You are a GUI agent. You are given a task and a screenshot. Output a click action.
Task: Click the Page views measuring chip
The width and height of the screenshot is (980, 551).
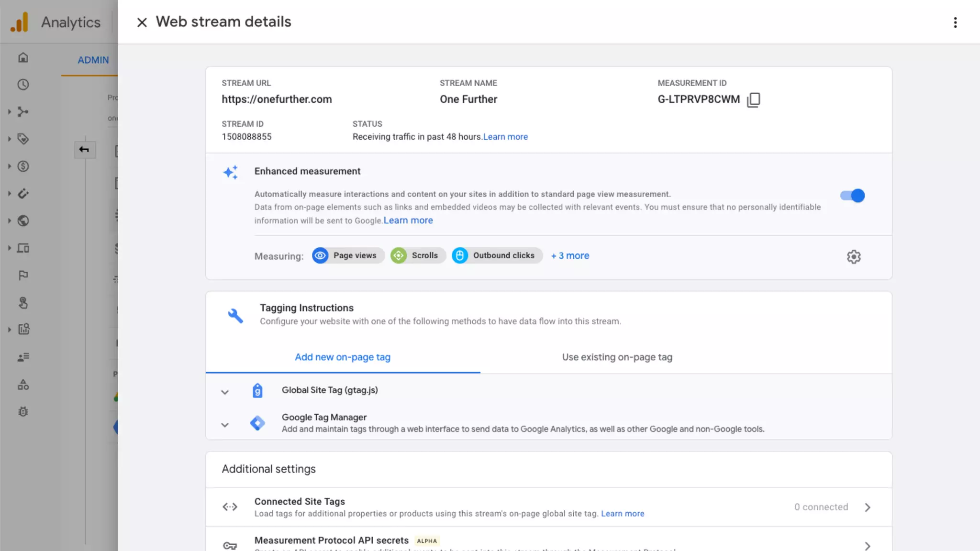pos(348,256)
